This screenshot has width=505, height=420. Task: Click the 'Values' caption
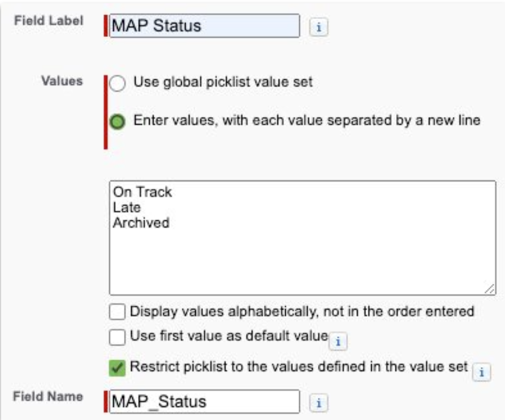(62, 81)
